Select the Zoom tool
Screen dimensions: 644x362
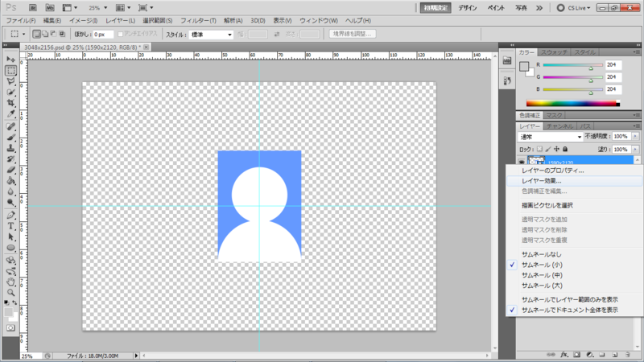[10, 293]
